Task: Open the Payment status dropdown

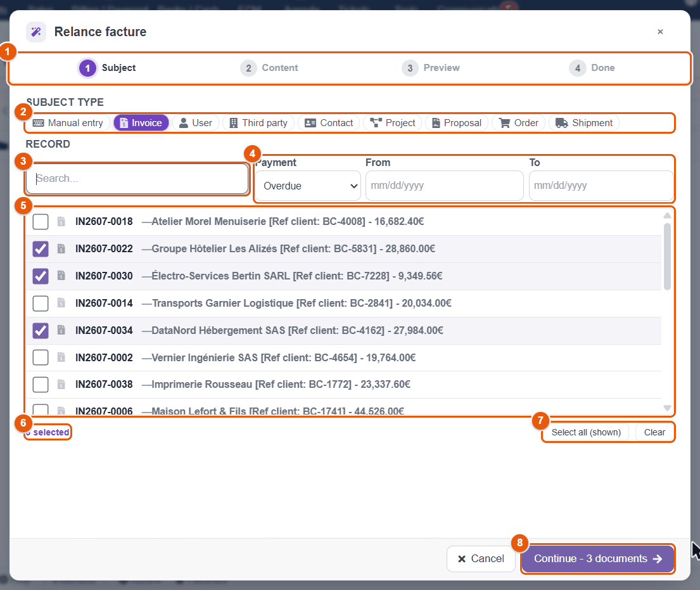Action: [308, 186]
